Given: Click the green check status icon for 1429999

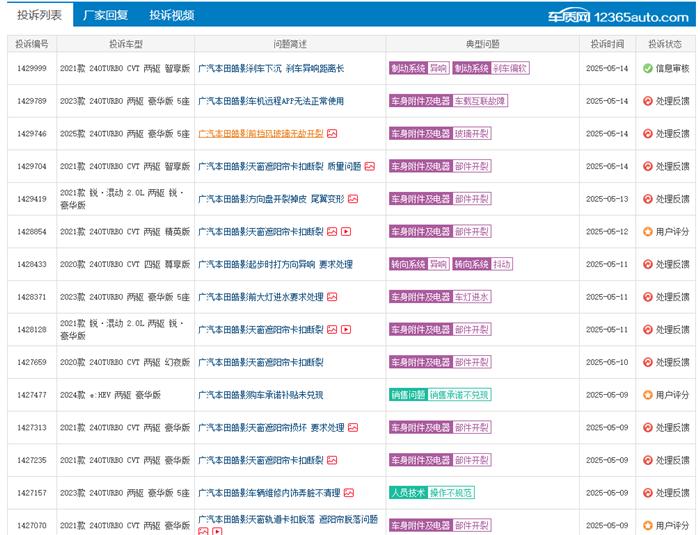Looking at the screenshot, I should pyautogui.click(x=648, y=68).
